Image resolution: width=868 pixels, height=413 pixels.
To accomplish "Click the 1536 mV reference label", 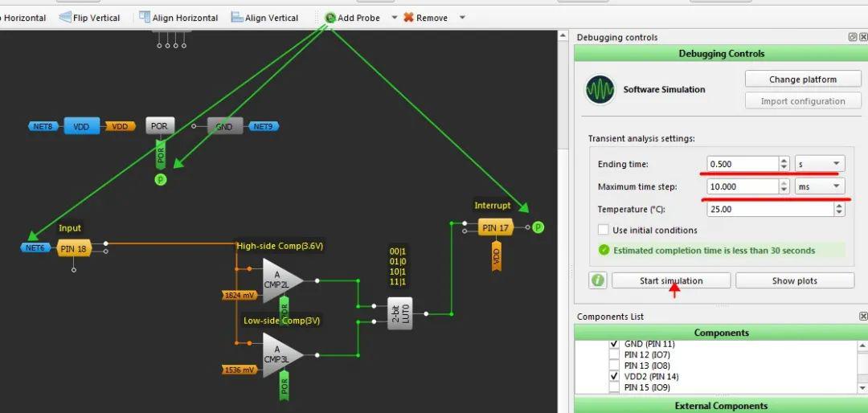I will click(240, 370).
